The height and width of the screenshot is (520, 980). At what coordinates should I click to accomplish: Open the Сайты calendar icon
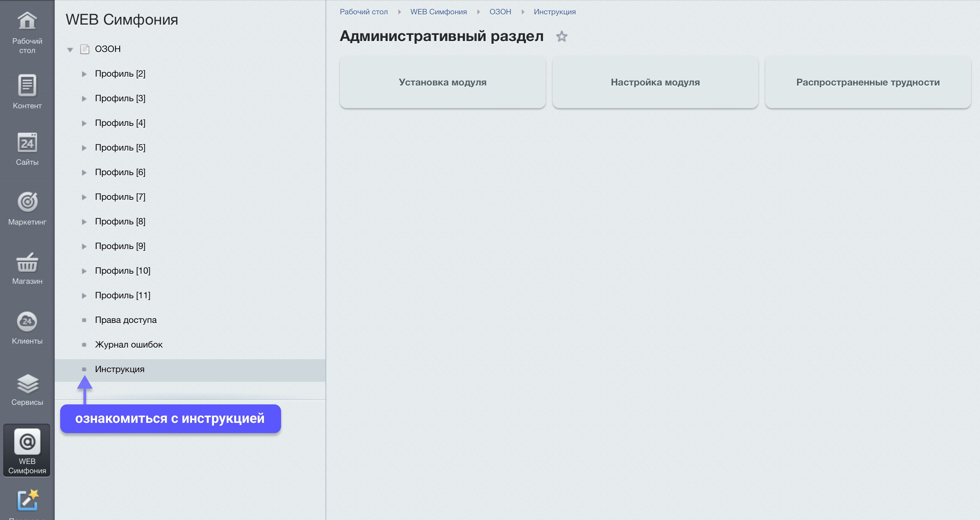tap(27, 144)
